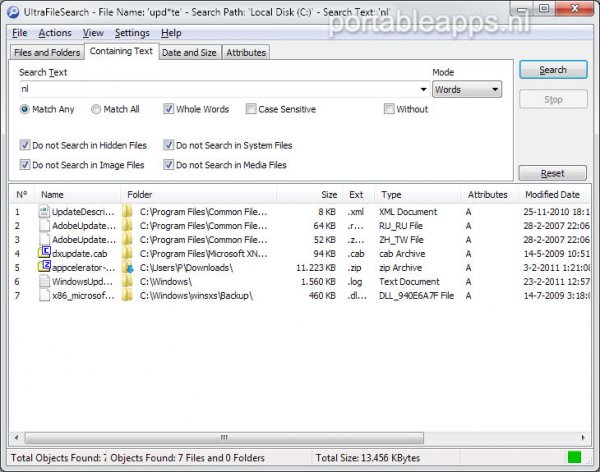Click the UpdateDescri XML file icon
This screenshot has width=600, height=472.
(x=44, y=212)
